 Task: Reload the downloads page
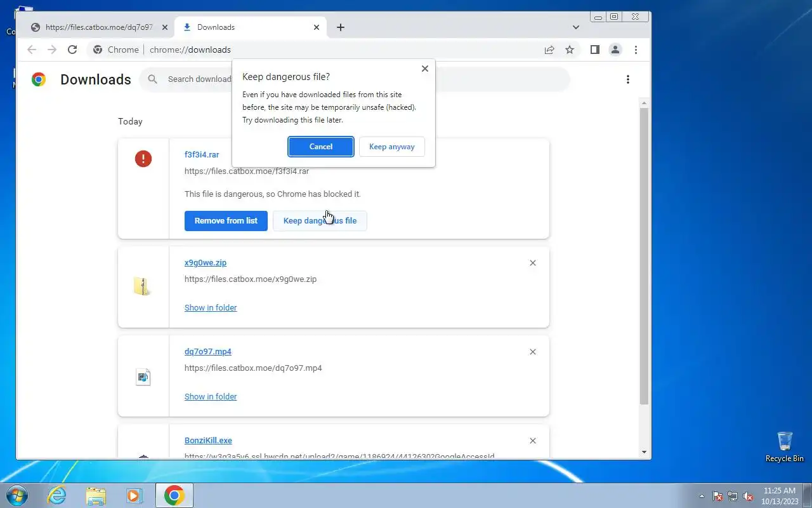click(72, 50)
